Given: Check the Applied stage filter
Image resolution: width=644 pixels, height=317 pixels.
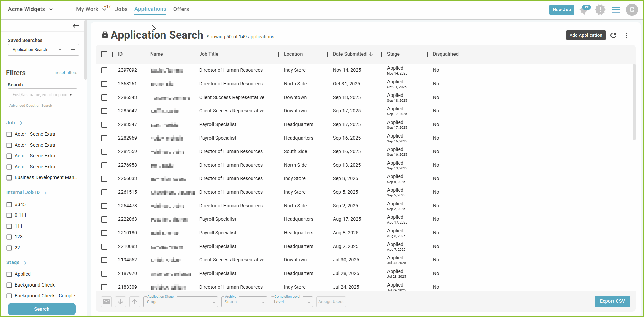Looking at the screenshot, I should click(9, 274).
